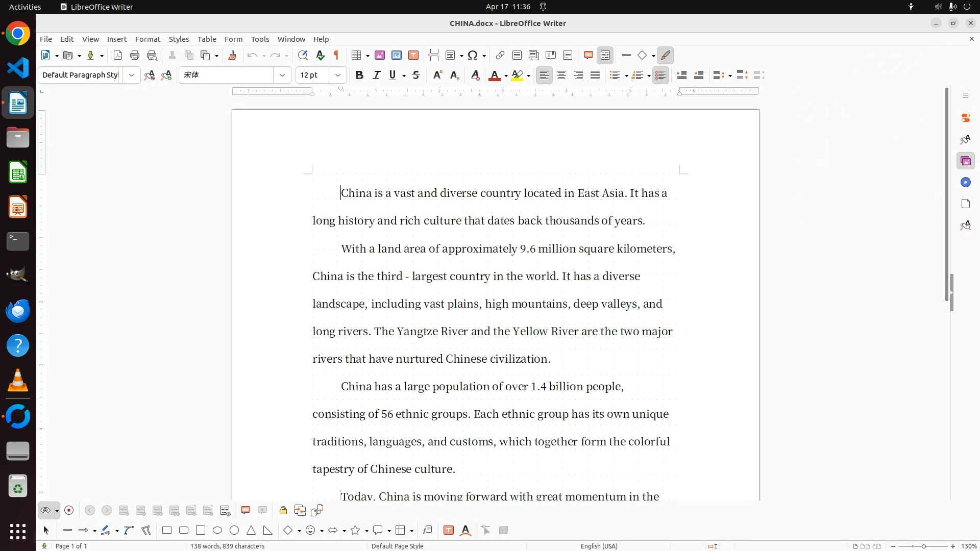Toggle Italic text style
Image resolution: width=980 pixels, height=551 pixels.
coord(377,76)
